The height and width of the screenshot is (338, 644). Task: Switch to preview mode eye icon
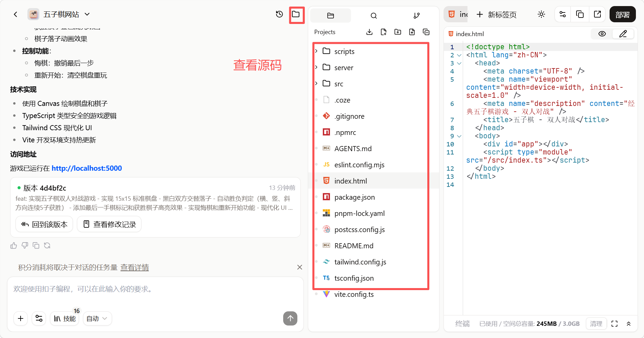(x=602, y=34)
